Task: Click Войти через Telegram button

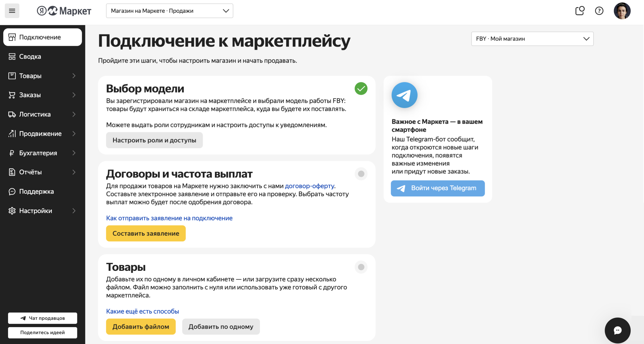Action: click(x=438, y=188)
